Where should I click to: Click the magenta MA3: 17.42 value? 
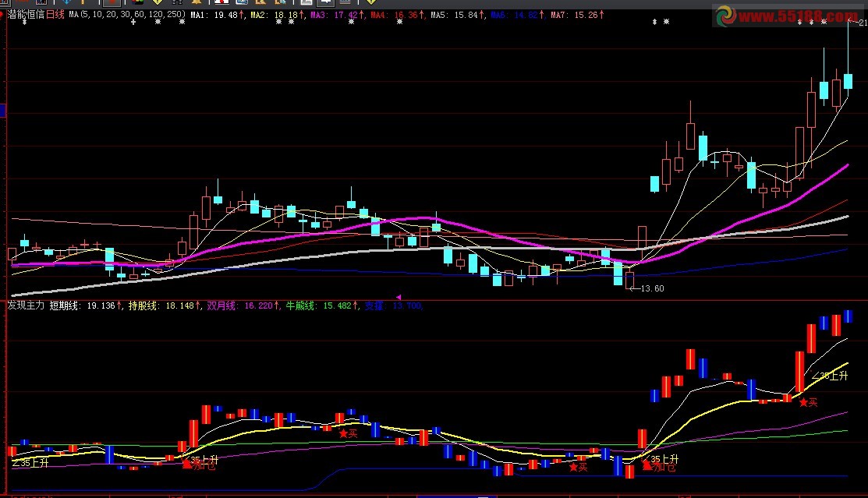338,15
